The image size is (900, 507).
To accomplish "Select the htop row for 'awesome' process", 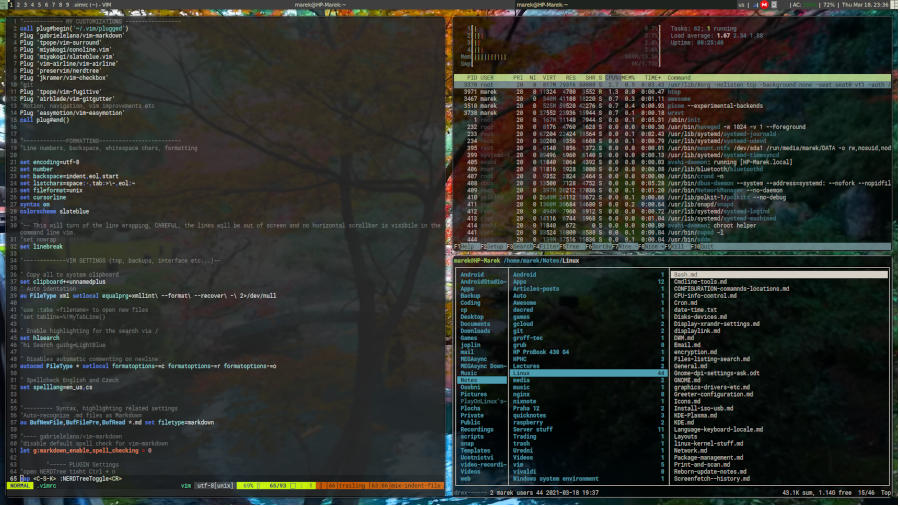I will click(672, 99).
